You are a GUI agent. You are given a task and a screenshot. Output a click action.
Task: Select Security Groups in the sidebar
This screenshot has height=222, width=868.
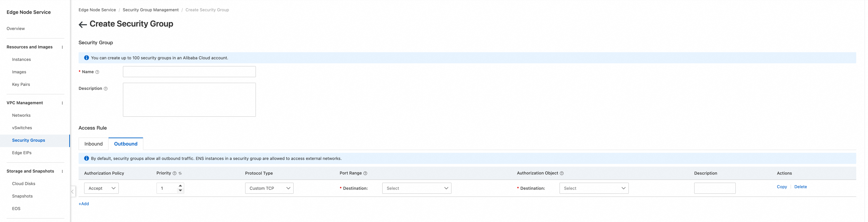point(29,140)
